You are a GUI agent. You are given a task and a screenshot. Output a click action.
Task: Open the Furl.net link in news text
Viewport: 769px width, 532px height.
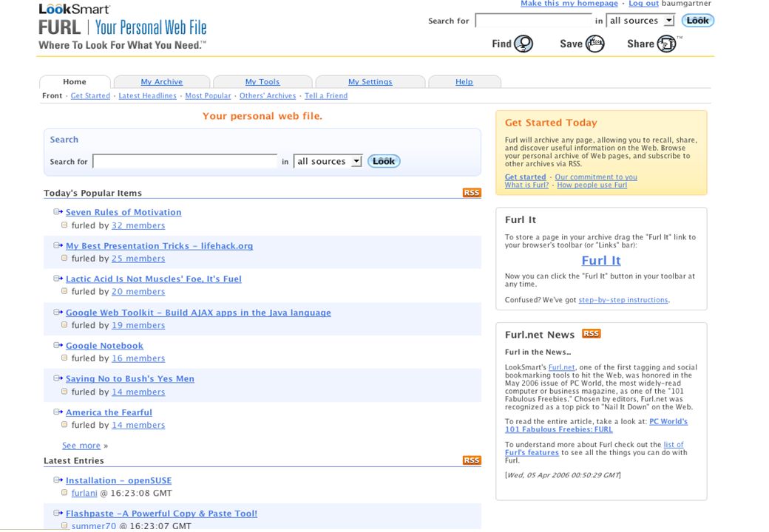click(x=561, y=367)
